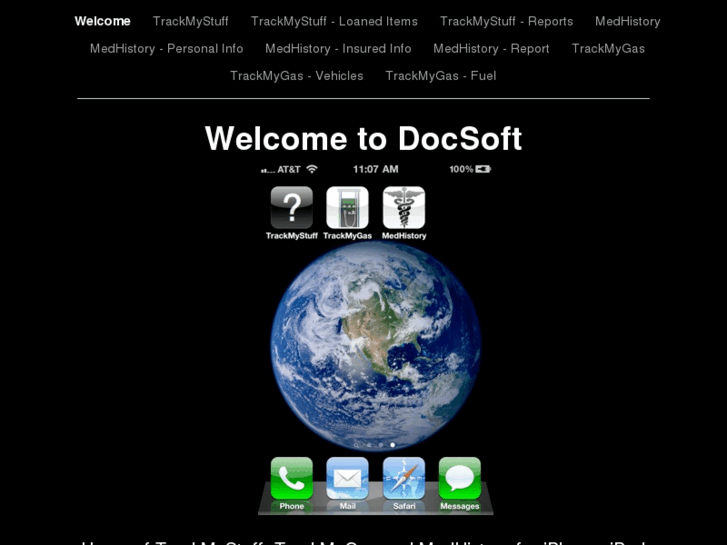This screenshot has width=727, height=545.
Task: Click the Wi-Fi status icon
Action: (x=312, y=169)
